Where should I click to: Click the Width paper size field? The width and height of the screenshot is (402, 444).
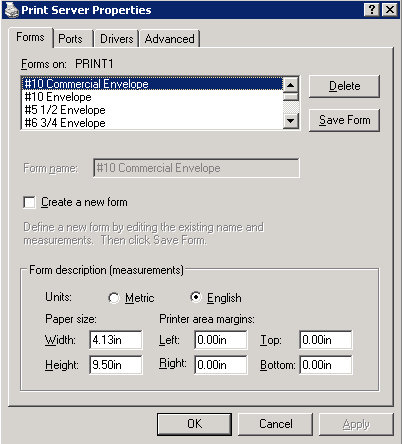click(116, 340)
